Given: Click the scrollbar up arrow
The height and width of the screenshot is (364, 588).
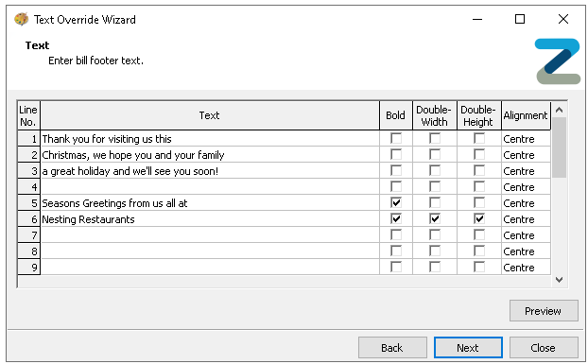Looking at the screenshot, I should pos(559,110).
